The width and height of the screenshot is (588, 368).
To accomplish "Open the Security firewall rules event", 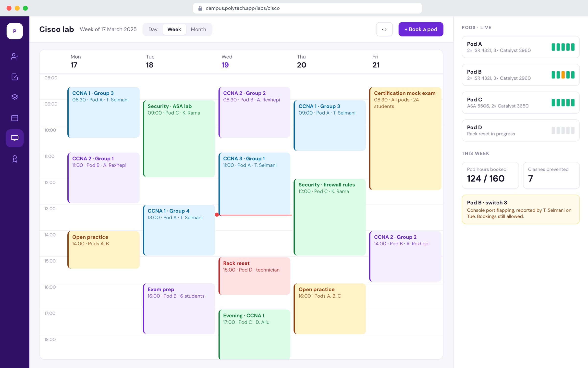I will tap(330, 217).
